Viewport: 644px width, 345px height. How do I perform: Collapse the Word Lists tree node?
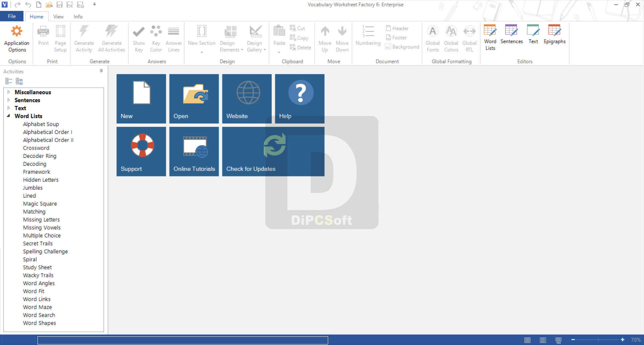[9, 116]
